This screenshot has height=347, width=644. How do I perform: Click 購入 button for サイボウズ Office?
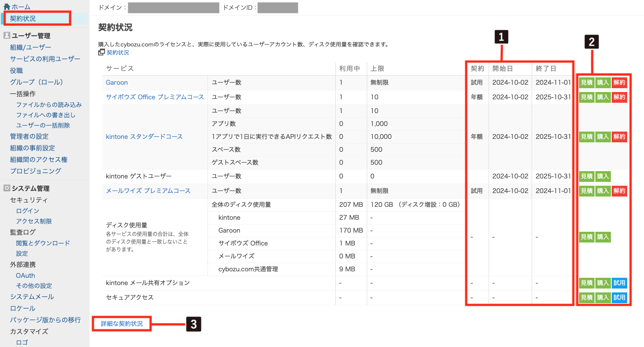[x=603, y=97]
